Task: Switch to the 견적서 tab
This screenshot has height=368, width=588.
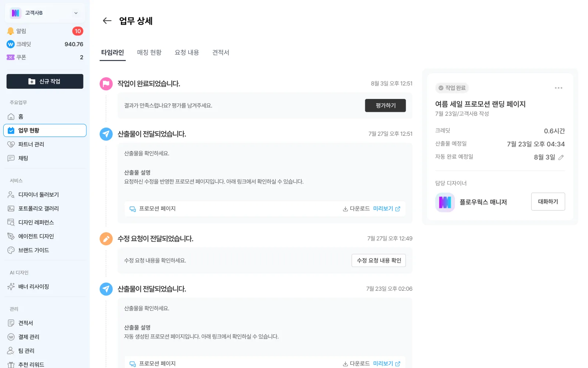Action: click(220, 53)
